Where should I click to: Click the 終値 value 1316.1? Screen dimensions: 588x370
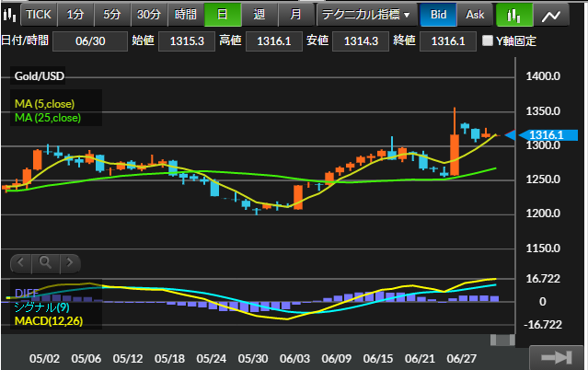click(448, 40)
